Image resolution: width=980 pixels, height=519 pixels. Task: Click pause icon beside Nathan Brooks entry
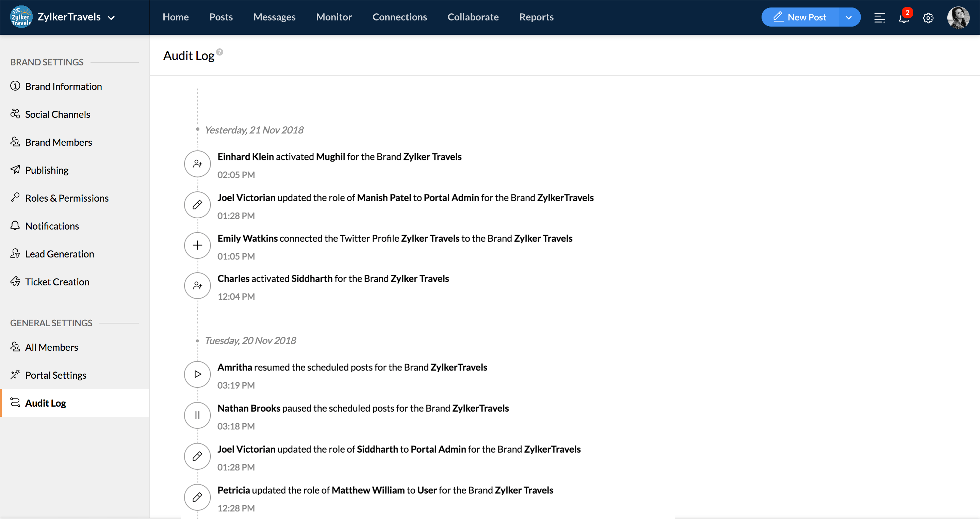pyautogui.click(x=197, y=415)
